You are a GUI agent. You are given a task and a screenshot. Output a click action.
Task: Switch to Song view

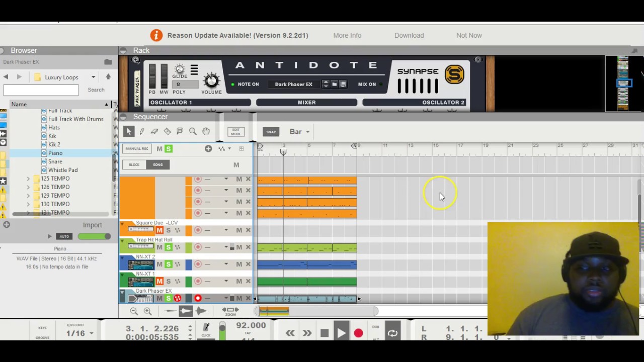[x=158, y=165]
